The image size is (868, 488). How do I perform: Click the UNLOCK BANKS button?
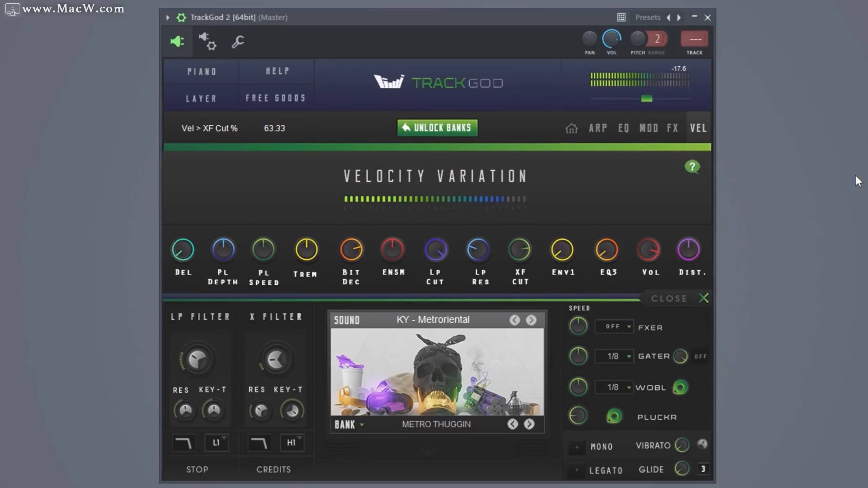point(437,128)
